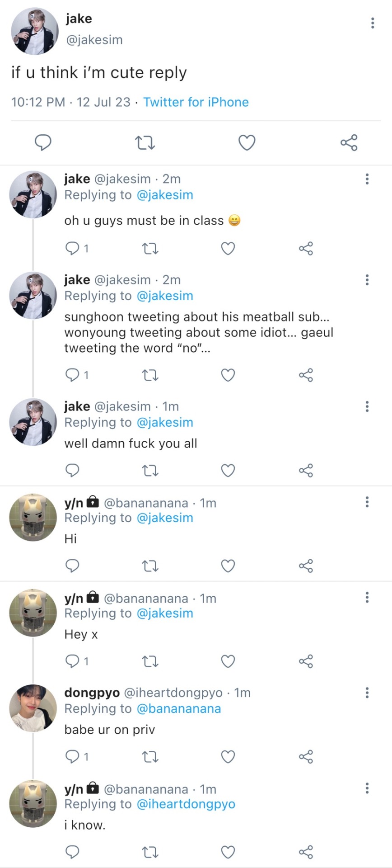Open dongpyo's profile picture

pos(33,708)
